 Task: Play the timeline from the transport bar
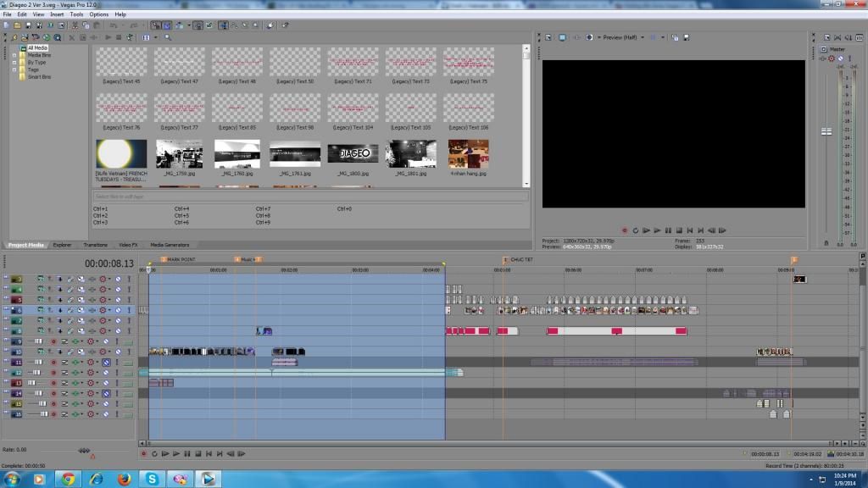tap(176, 454)
